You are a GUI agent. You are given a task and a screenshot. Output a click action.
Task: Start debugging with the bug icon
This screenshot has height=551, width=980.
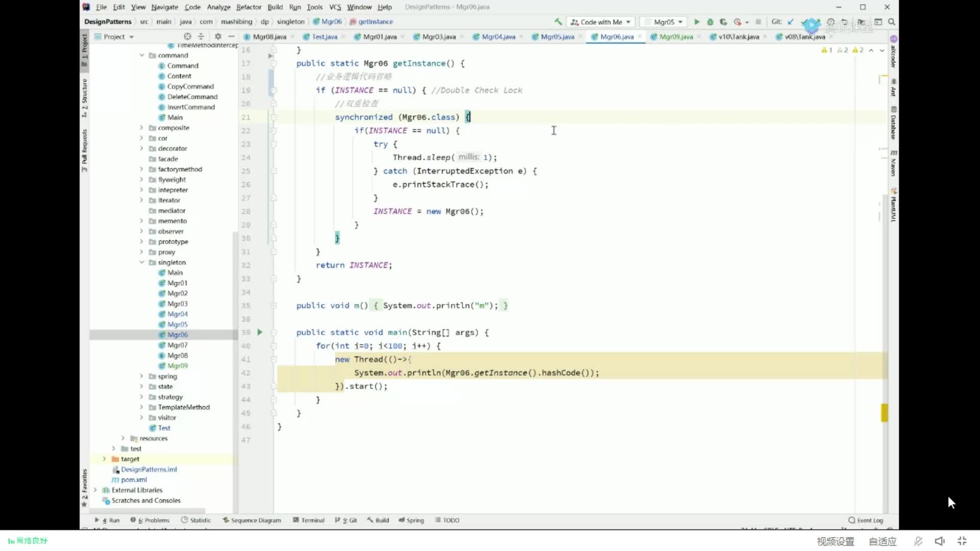710,22
